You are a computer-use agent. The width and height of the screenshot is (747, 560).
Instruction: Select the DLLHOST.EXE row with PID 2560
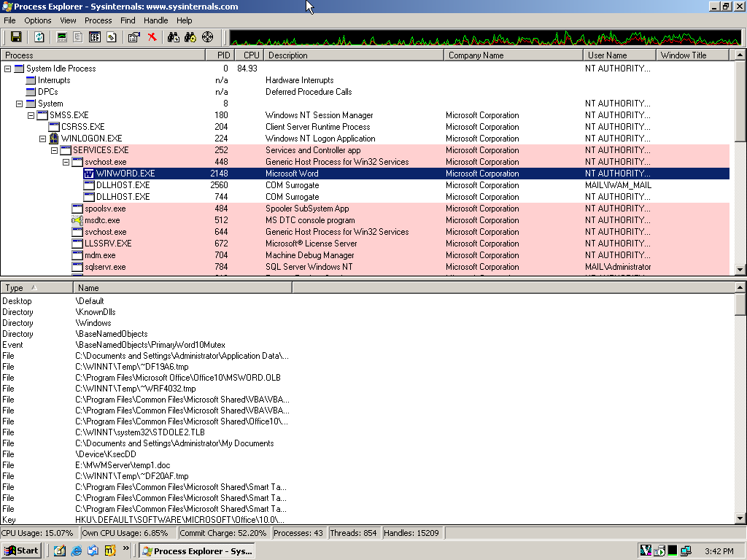[x=365, y=185]
